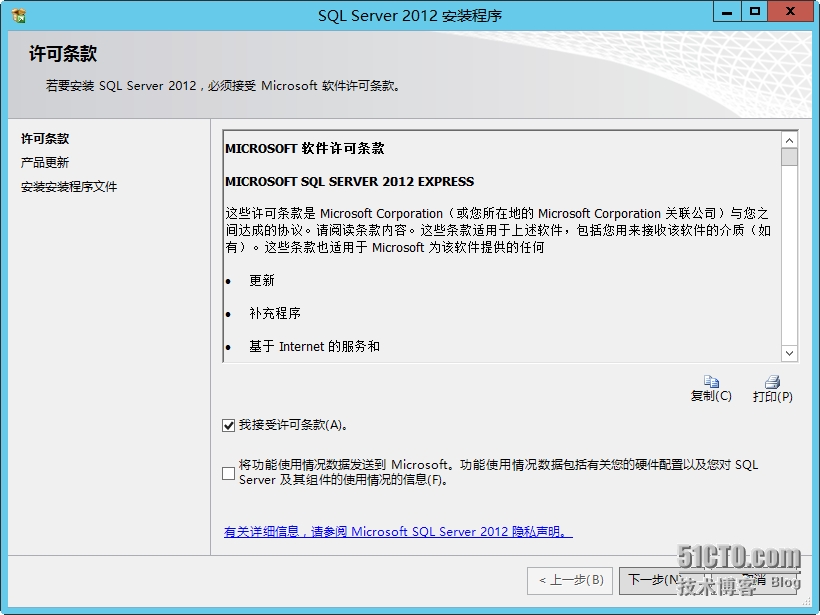
Task: Open the SQL Server 2012 privacy statement link
Action: [x=398, y=532]
